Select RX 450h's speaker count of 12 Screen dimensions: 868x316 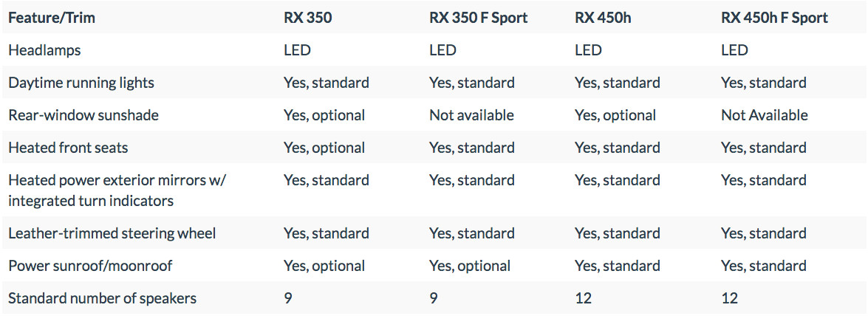click(584, 298)
